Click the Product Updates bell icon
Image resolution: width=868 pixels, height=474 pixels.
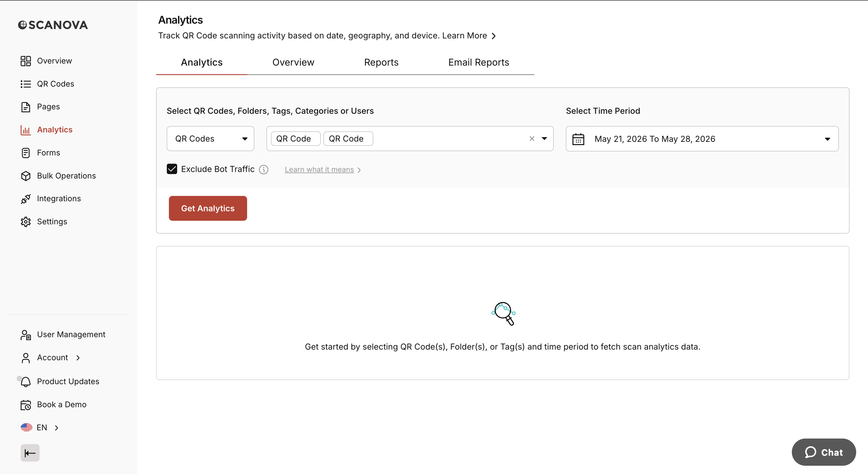click(x=26, y=382)
